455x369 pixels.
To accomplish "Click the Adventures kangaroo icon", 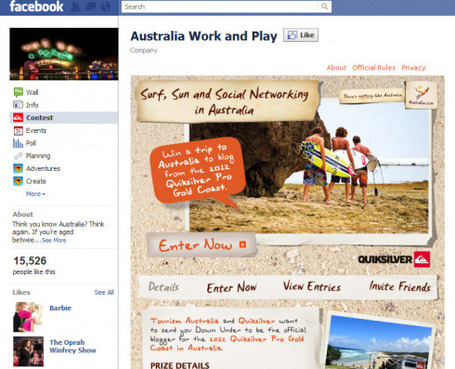I will [x=18, y=168].
